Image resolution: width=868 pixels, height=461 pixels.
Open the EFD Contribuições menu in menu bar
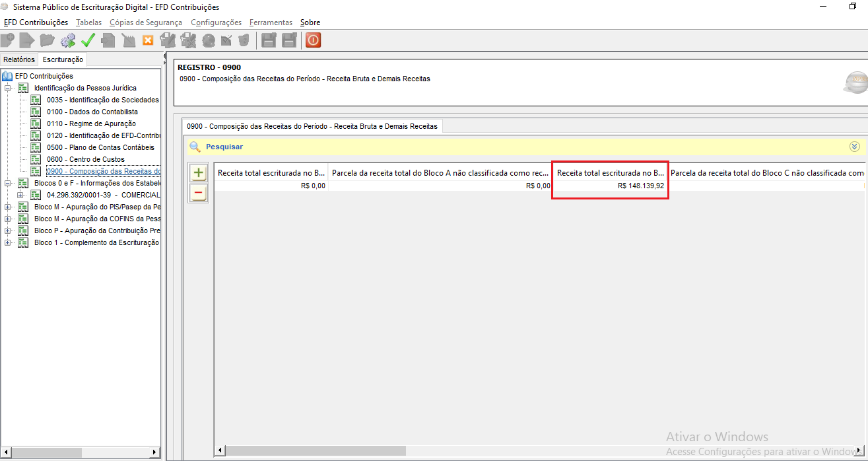[36, 22]
